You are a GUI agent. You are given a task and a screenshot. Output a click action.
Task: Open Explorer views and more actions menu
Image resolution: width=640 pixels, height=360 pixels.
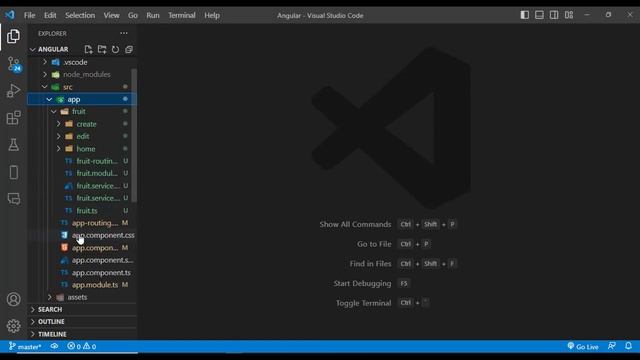[x=124, y=33]
